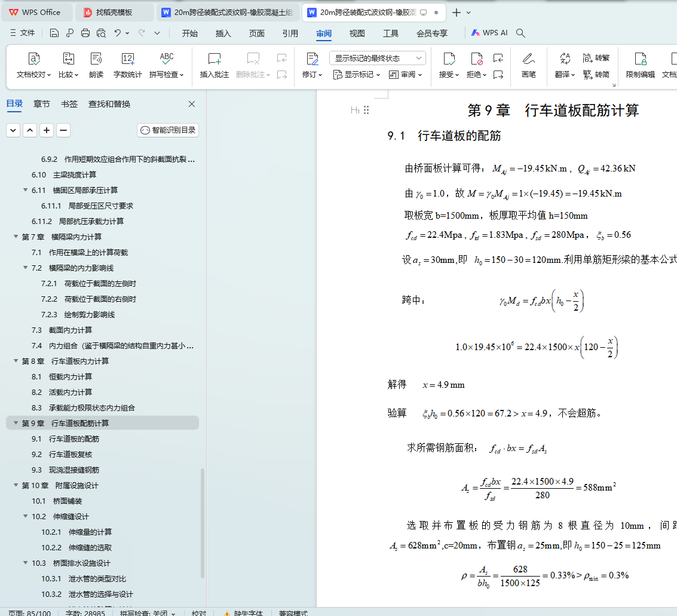Open the WPS Office home tab

click(x=36, y=13)
